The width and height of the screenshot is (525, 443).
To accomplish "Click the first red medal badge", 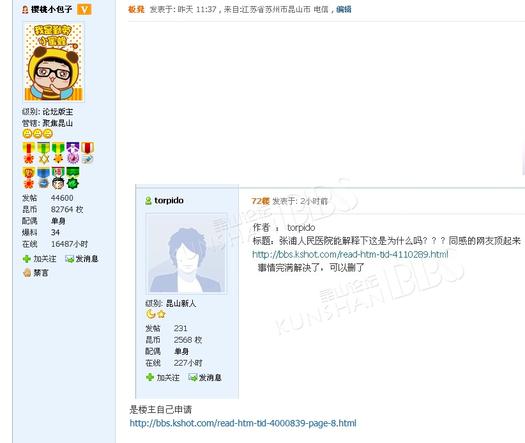I will tap(29, 153).
